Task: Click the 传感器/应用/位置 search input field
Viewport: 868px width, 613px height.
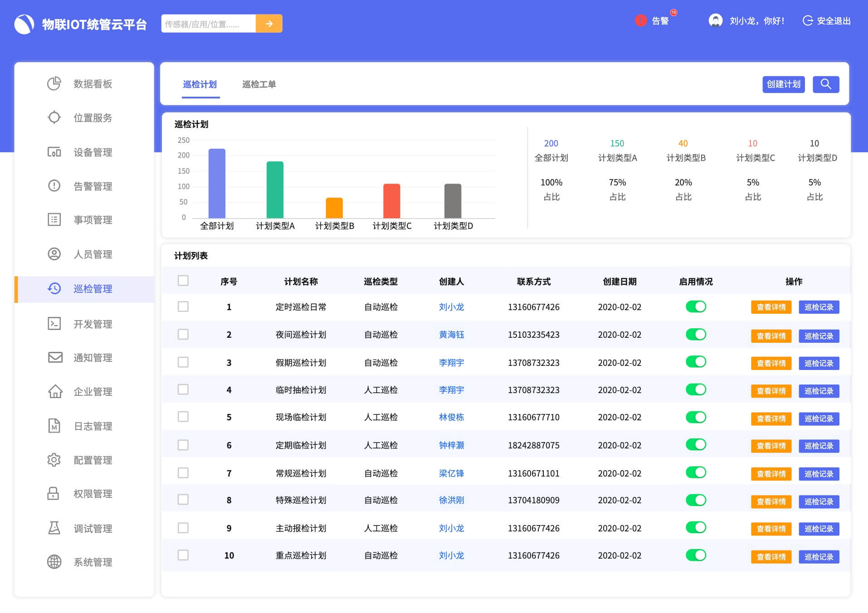Action: pyautogui.click(x=208, y=23)
